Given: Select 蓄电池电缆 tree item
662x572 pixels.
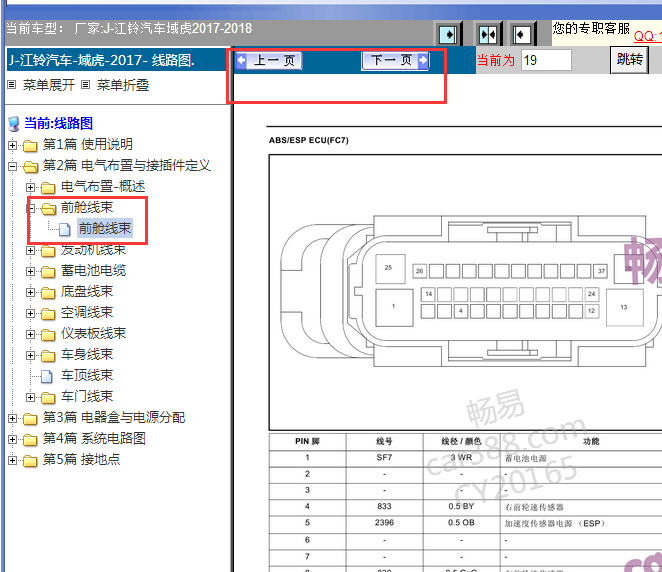Looking at the screenshot, I should click(93, 270).
